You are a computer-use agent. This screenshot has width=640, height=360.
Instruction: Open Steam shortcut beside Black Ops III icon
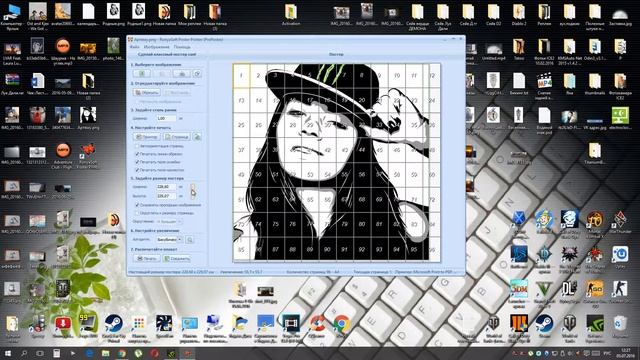[544, 326]
